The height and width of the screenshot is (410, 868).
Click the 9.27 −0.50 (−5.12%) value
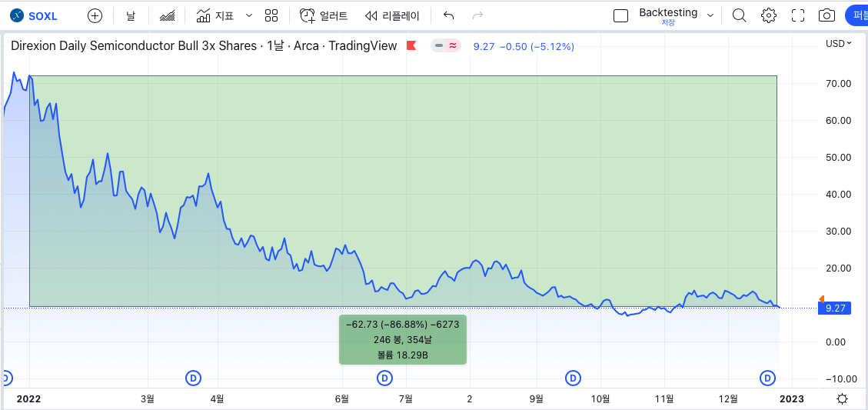tap(524, 47)
